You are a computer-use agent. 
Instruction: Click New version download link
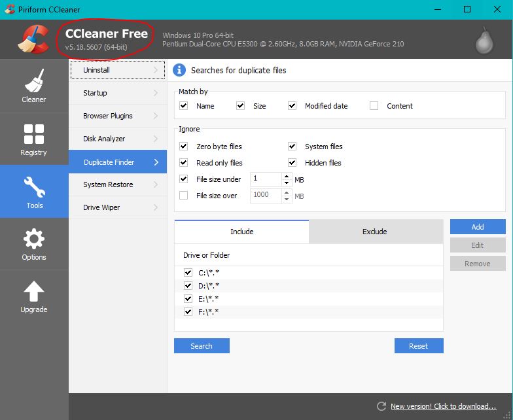[444, 406]
